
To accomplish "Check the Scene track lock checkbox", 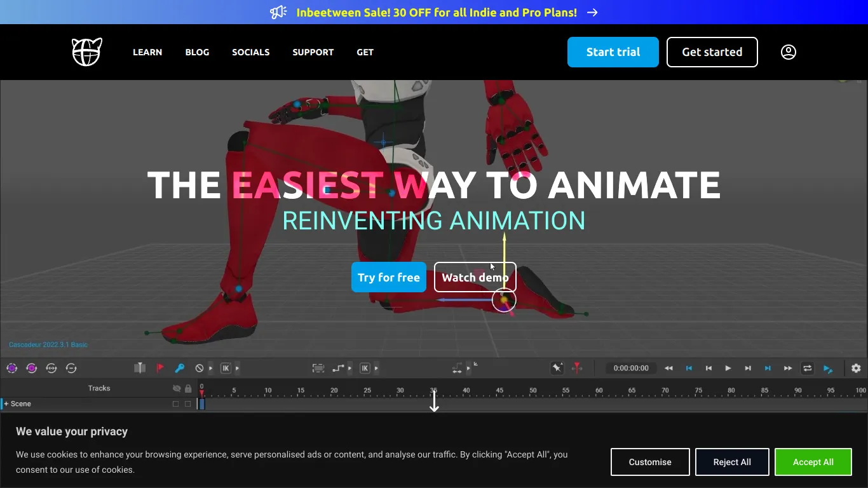I will click(x=187, y=403).
